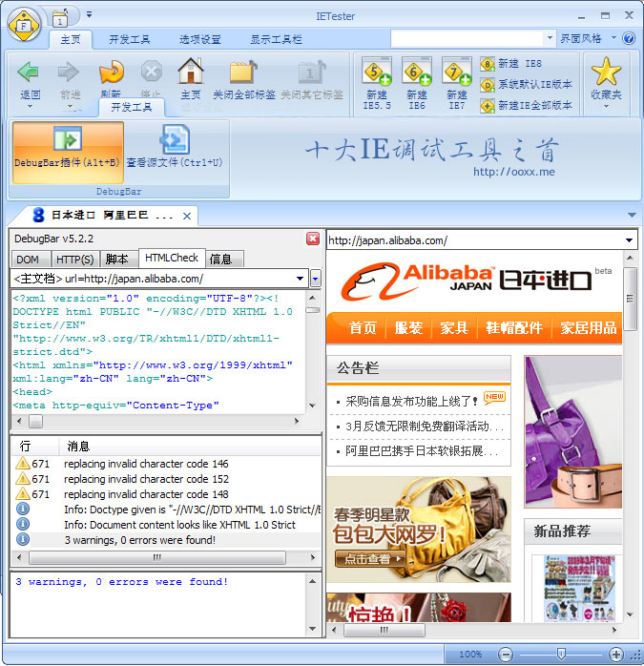Image resolution: width=644 pixels, height=666 pixels.
Task: Expand the address bar history dropdown
Action: pos(629,240)
